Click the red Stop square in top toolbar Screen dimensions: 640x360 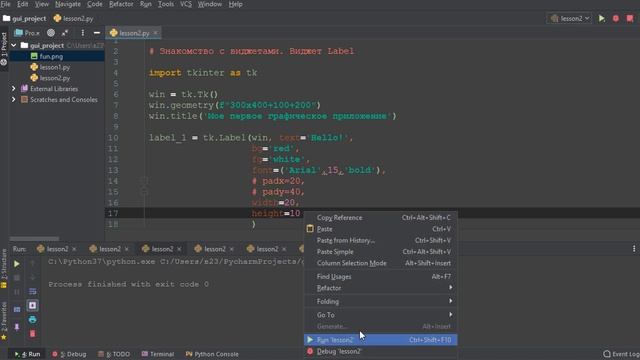pos(630,18)
